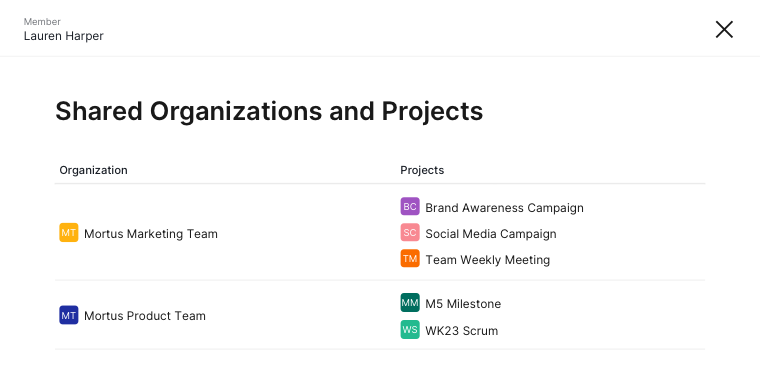Click the blue MT Product Team icon
Screen dimensions: 760x392
pos(69,315)
